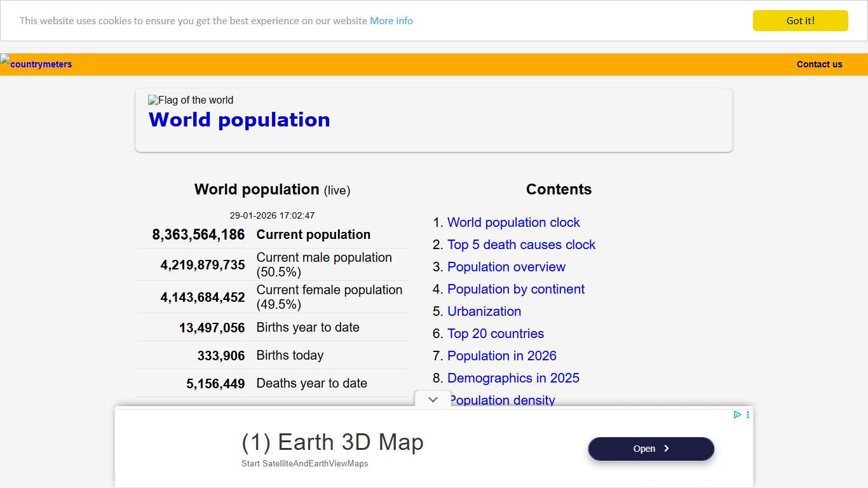Open Population in 2026
This screenshot has height=488, width=868.
501,356
